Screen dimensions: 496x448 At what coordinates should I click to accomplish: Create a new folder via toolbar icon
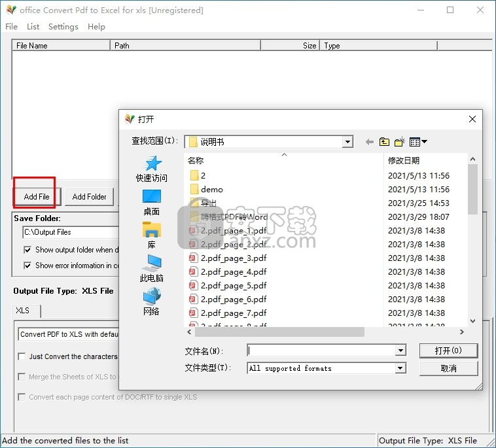pos(400,142)
